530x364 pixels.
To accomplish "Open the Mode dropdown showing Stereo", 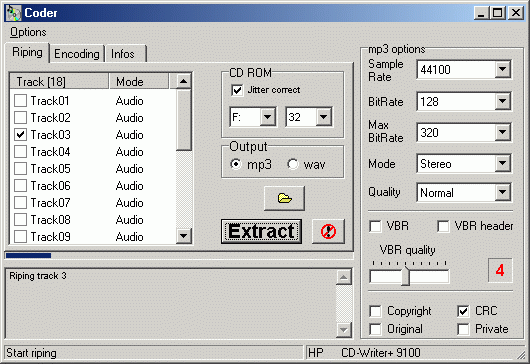I will click(502, 164).
